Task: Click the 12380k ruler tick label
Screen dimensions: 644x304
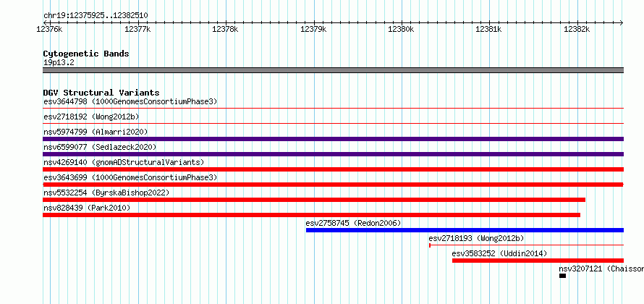Action: [x=401, y=29]
